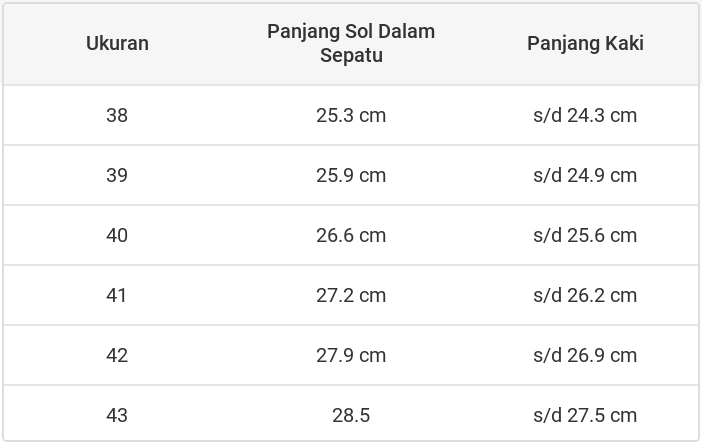Image resolution: width=702 pixels, height=444 pixels.
Task: Select the 25.3 cm insole cell
Action: click(351, 115)
